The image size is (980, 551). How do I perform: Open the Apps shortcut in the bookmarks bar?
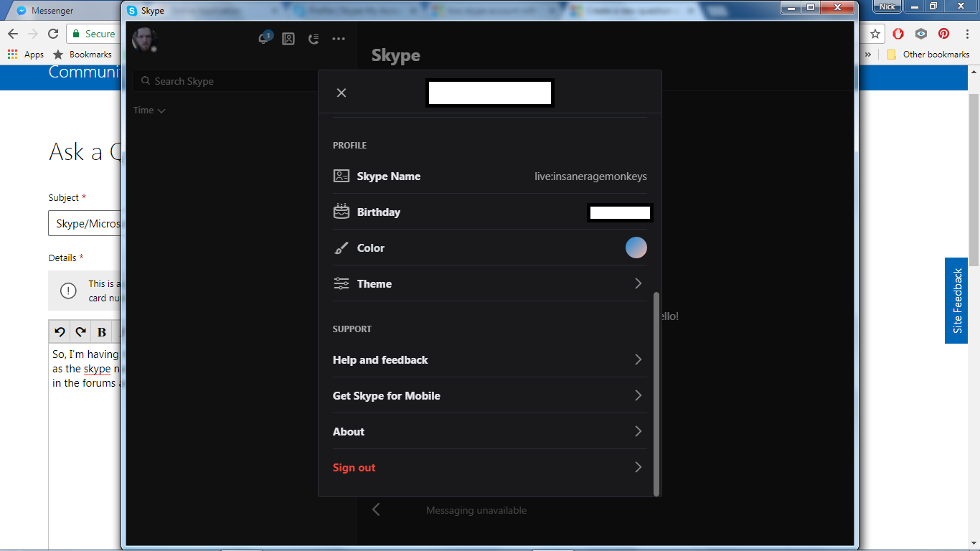point(26,55)
